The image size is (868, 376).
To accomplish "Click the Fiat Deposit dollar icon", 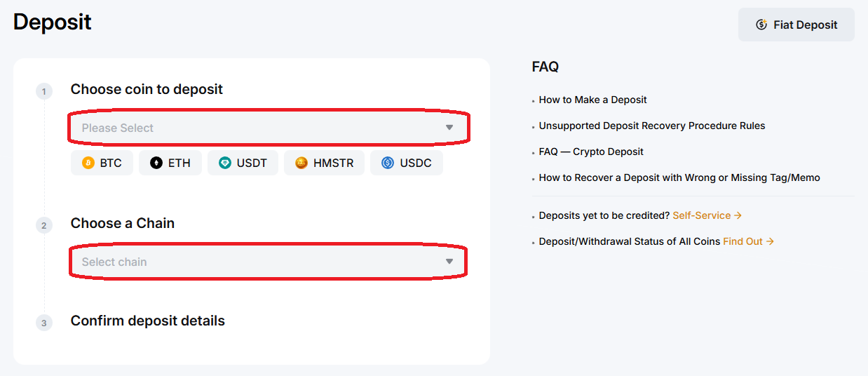I will (761, 25).
